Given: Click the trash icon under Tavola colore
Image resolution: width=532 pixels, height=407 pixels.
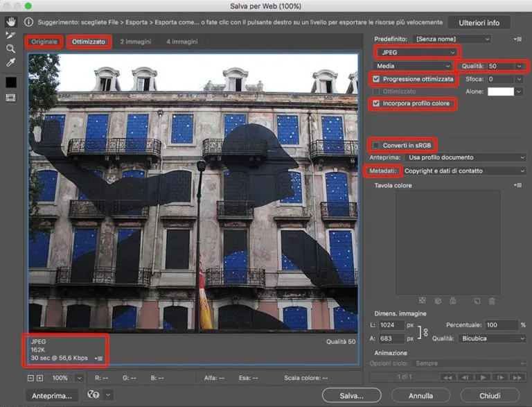Looking at the screenshot, I should click(x=492, y=301).
